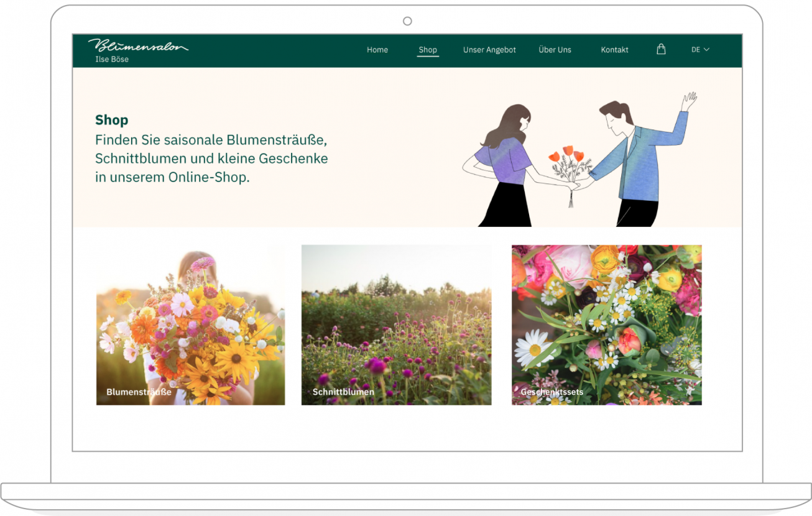Click the 'Ilse Böse' subtitle text

(x=112, y=60)
